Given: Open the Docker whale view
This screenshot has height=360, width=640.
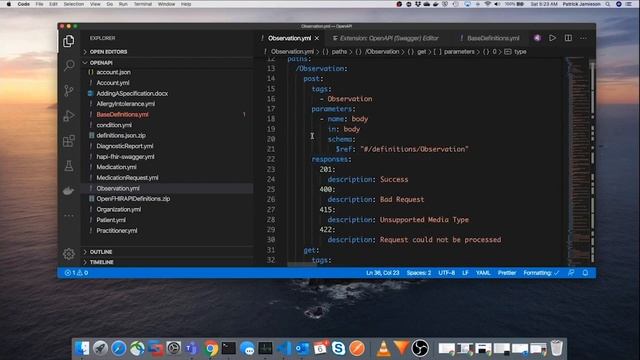Looking at the screenshot, I should pyautogui.click(x=69, y=191).
